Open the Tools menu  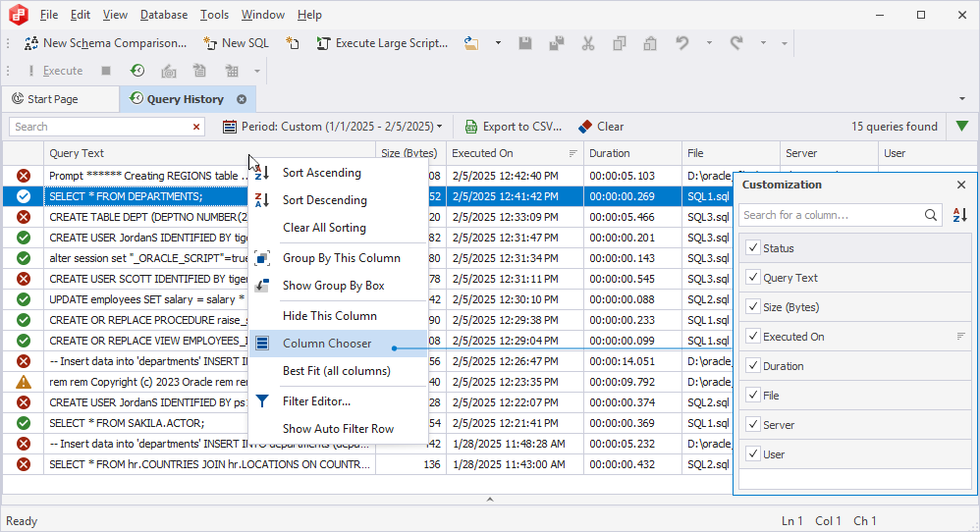click(214, 15)
